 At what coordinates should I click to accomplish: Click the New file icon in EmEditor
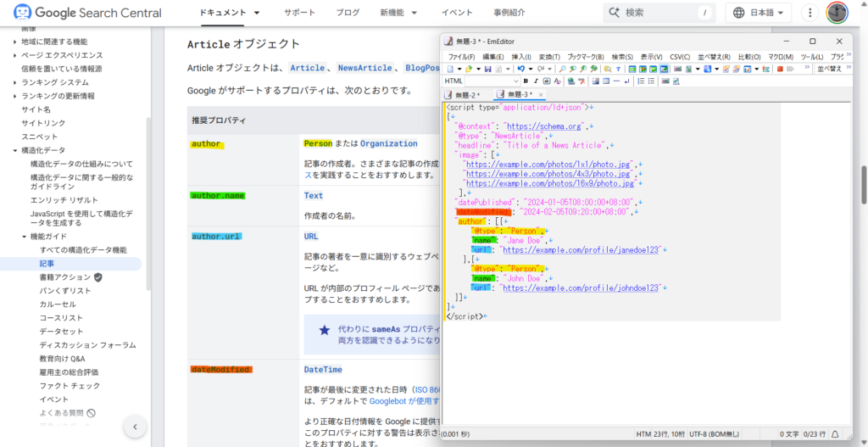point(450,69)
